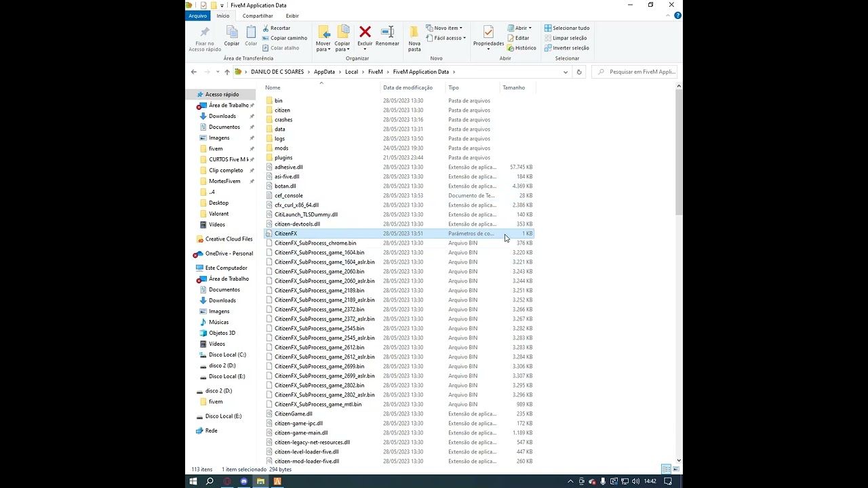This screenshot has width=868, height=488.
Task: Click AppData in the address breadcrumb
Action: click(x=324, y=72)
